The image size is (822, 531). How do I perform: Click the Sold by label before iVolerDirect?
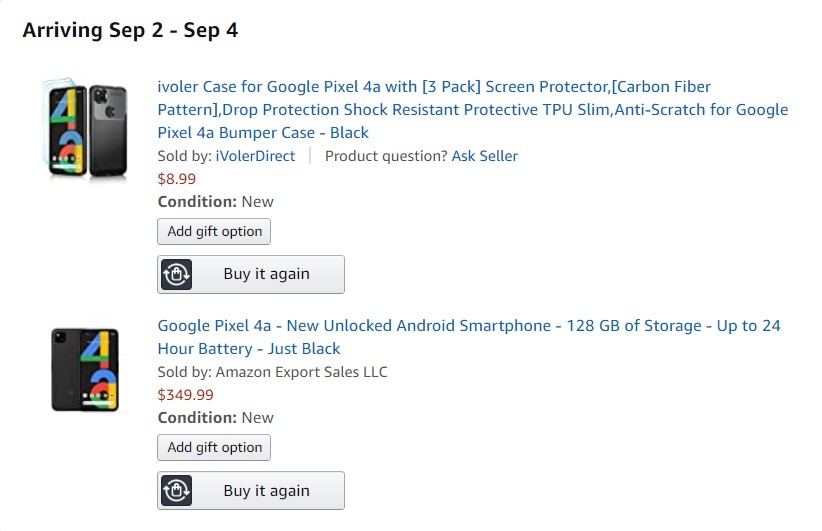(185, 156)
